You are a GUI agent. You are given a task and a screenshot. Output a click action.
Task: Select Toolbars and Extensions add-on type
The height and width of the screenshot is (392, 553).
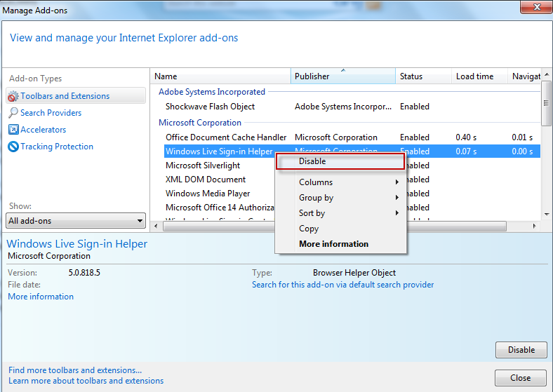tap(76, 96)
